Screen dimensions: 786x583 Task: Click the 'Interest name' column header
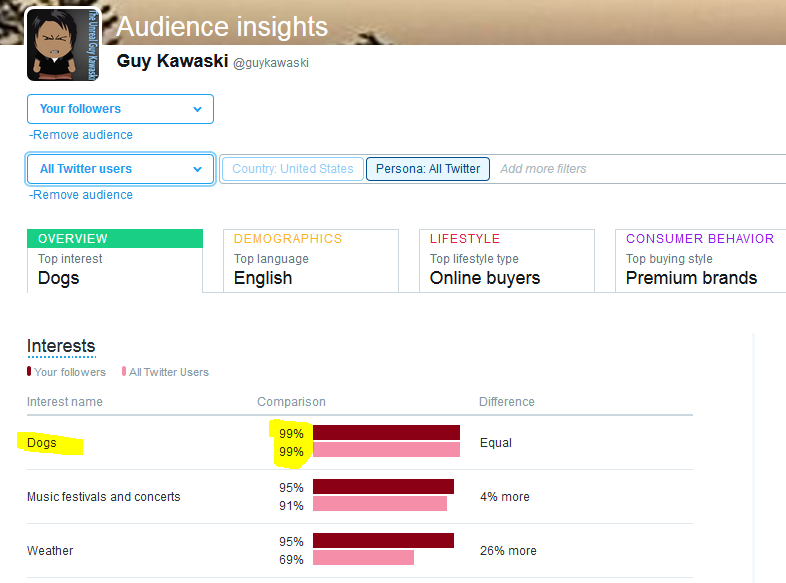tap(65, 402)
